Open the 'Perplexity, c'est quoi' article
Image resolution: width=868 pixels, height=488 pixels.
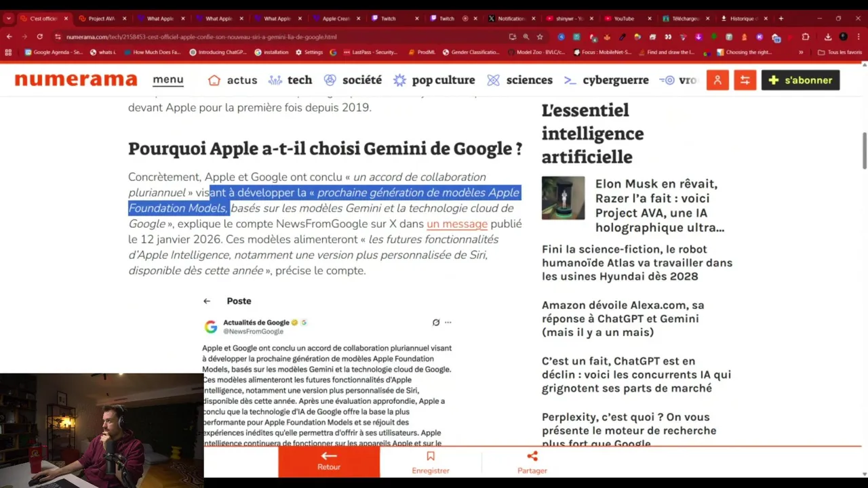pyautogui.click(x=629, y=429)
